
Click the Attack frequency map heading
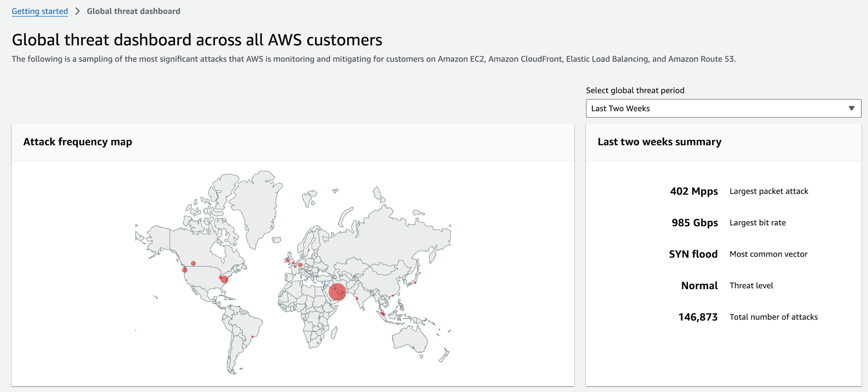[x=78, y=142]
